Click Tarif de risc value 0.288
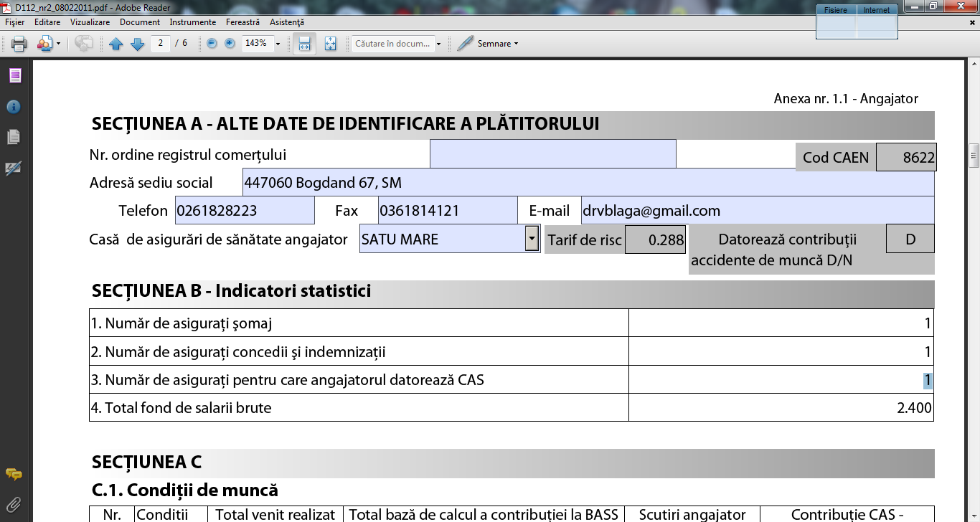The width and height of the screenshot is (980, 522). [x=656, y=239]
